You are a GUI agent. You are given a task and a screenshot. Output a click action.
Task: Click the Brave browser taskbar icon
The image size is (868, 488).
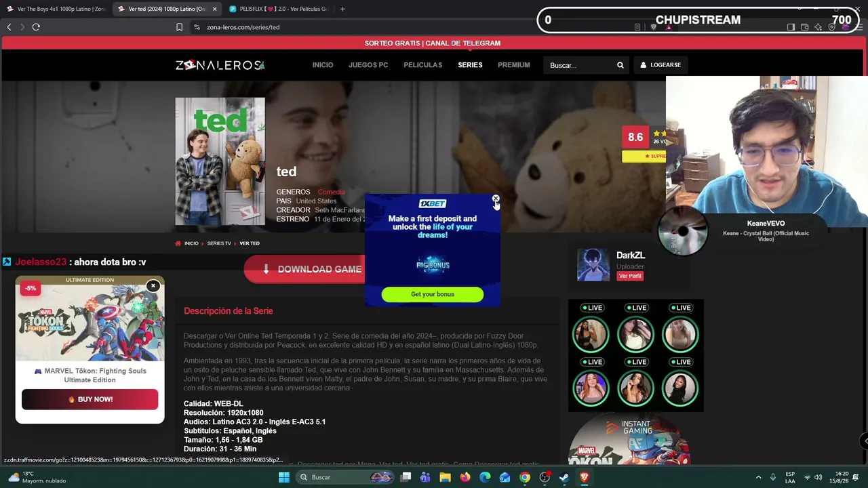click(585, 477)
